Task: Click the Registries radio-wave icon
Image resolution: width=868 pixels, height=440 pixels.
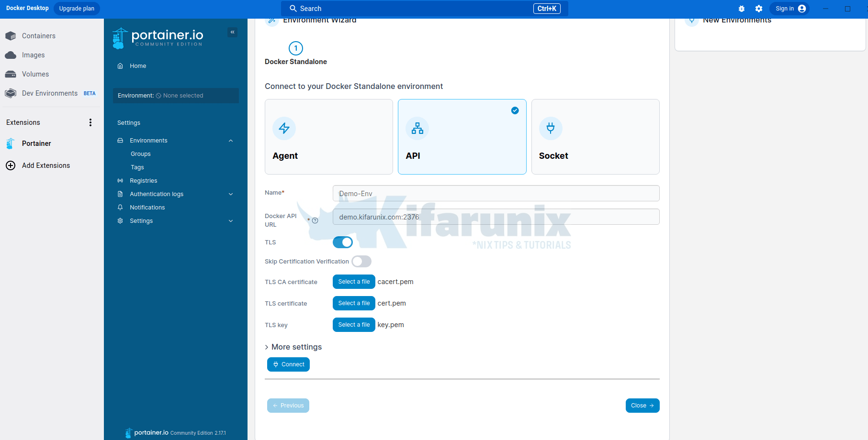Action: coord(120,181)
